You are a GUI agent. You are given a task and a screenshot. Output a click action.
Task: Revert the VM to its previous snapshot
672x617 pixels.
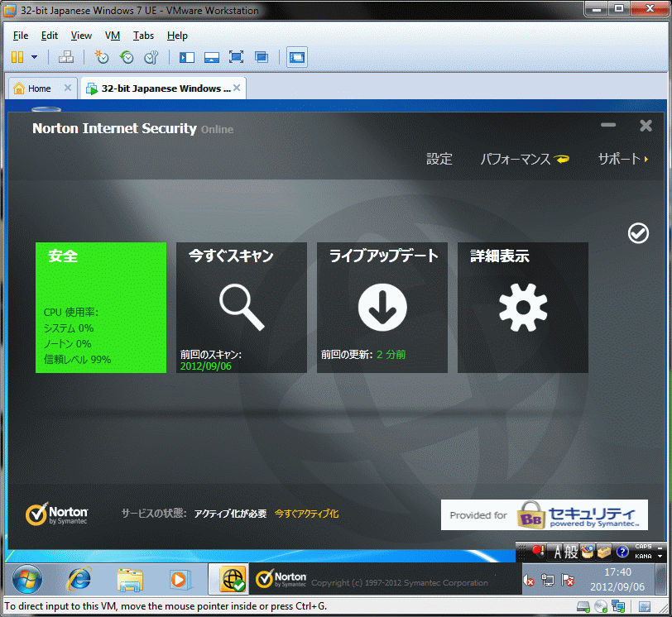point(126,57)
